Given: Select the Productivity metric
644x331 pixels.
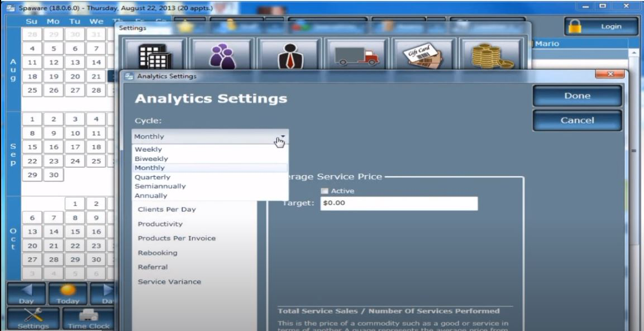Looking at the screenshot, I should tap(160, 224).
